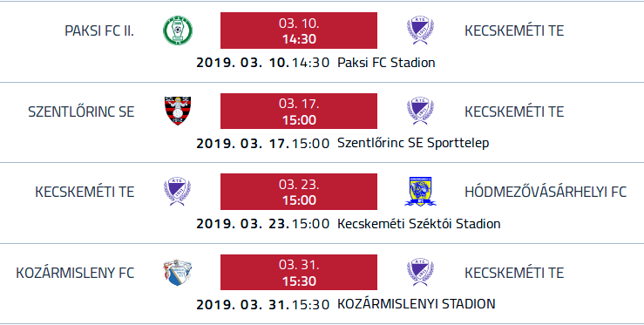Click the Paksi FC II. green crest
This screenshot has width=644, height=325.
click(x=178, y=30)
